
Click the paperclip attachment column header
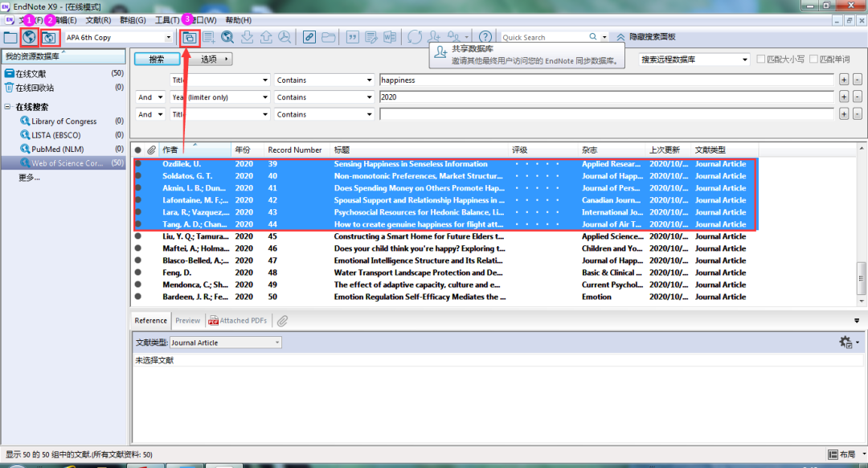coord(152,150)
